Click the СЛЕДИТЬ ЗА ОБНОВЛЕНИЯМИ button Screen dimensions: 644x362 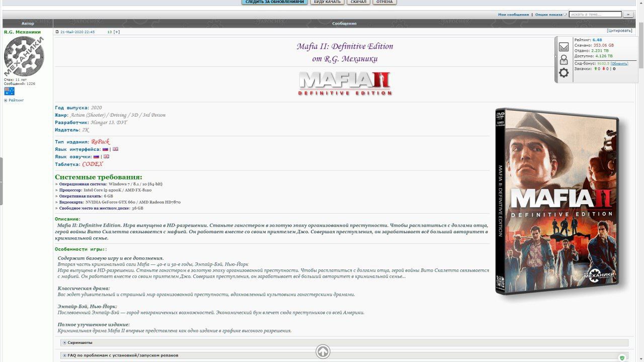[x=275, y=2]
